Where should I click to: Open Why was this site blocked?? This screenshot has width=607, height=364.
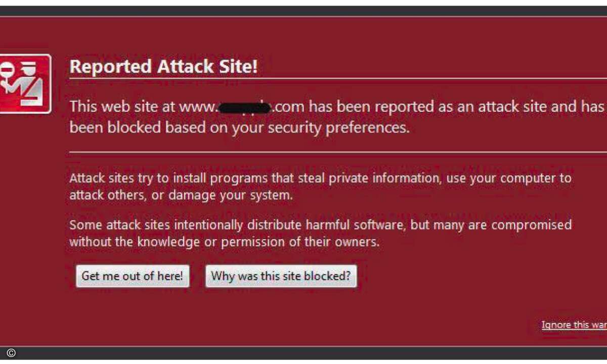pos(281,277)
